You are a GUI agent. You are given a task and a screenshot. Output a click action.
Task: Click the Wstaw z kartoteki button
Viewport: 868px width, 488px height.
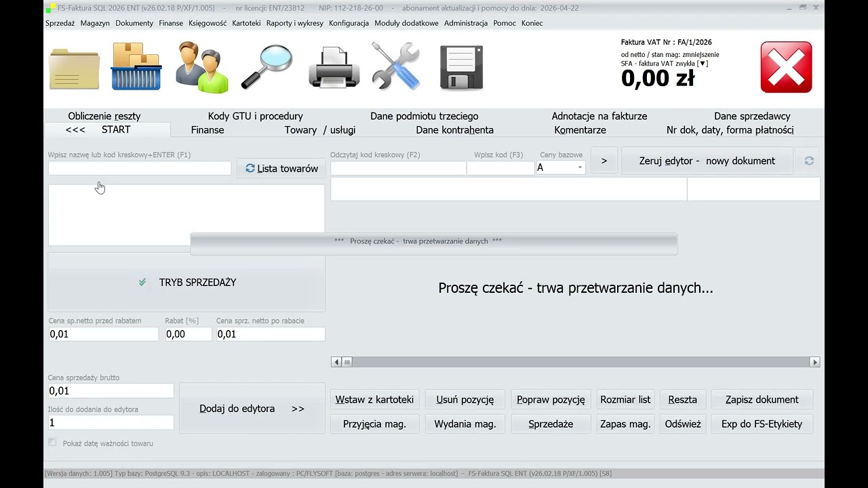[x=374, y=399]
